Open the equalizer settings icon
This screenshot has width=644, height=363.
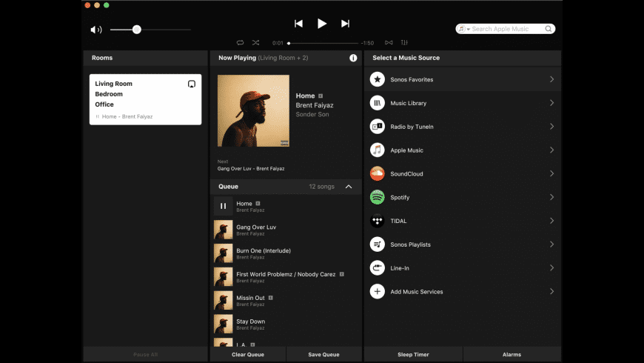pos(404,43)
